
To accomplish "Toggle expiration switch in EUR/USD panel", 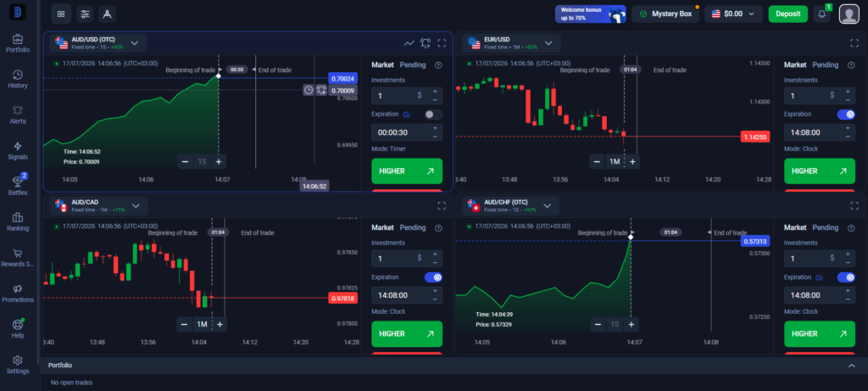I will point(846,115).
